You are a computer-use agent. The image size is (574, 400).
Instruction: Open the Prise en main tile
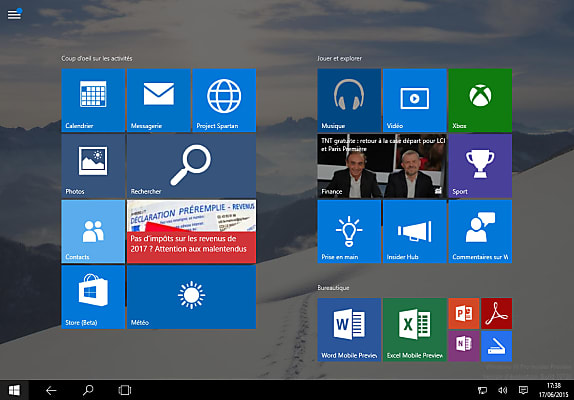point(349,231)
